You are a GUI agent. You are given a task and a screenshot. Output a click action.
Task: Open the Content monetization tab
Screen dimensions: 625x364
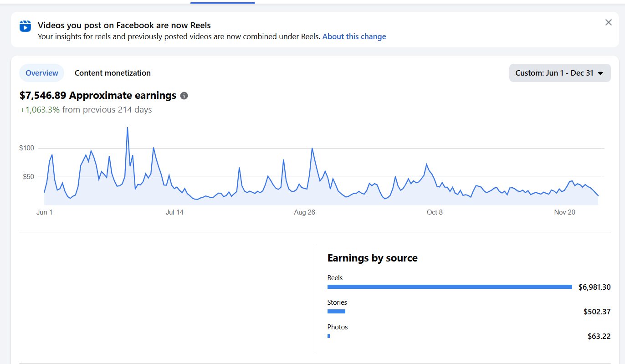[x=113, y=73]
